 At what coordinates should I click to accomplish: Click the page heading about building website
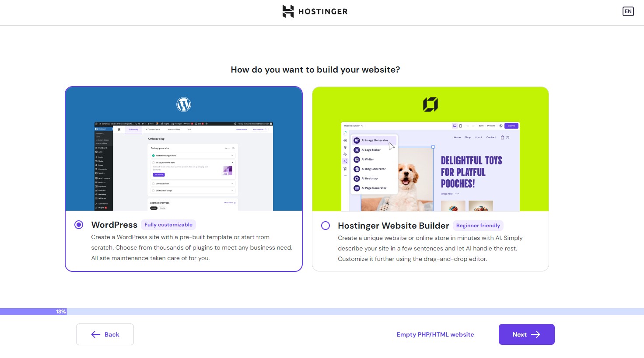[315, 70]
